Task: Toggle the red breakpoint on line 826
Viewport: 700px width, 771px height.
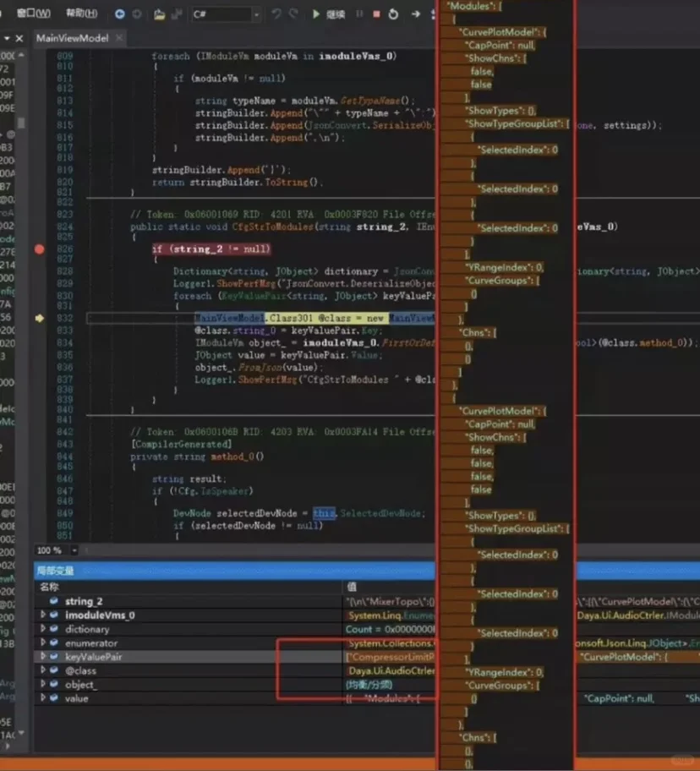Action: tap(40, 249)
